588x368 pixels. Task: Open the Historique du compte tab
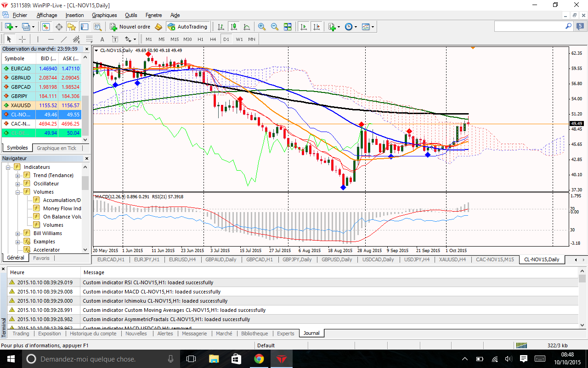[x=93, y=333]
